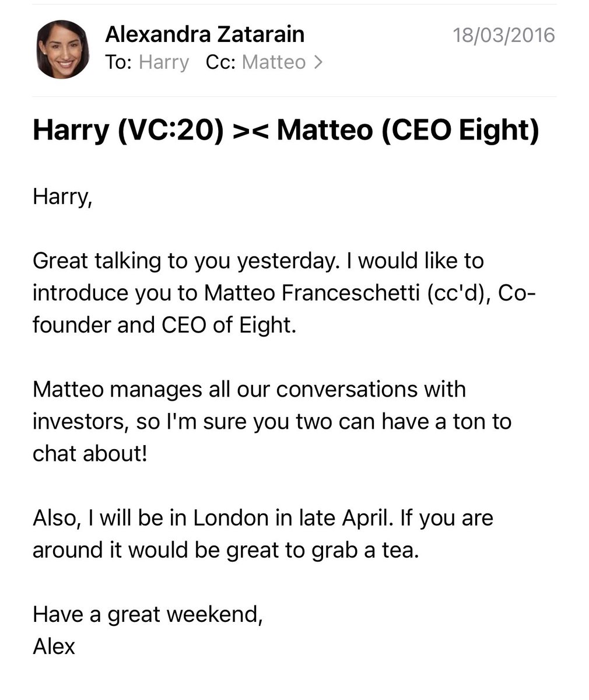589x700 pixels.
Task: Open sender Alexandra Zatarain's contact name
Action: (x=205, y=34)
